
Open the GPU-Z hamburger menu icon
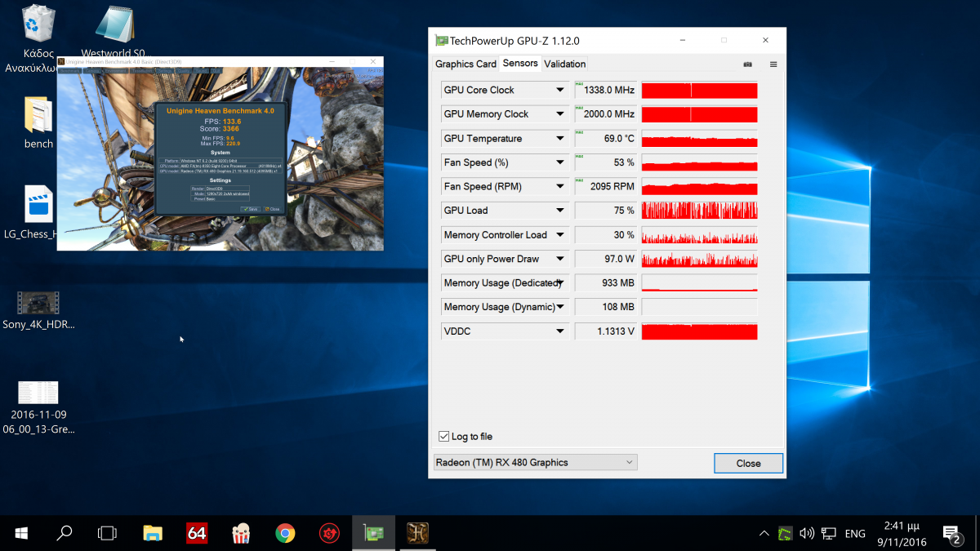[773, 64]
